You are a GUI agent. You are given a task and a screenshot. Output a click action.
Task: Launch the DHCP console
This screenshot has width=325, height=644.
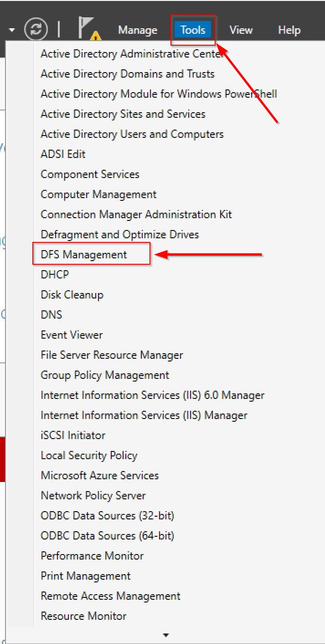click(54, 274)
